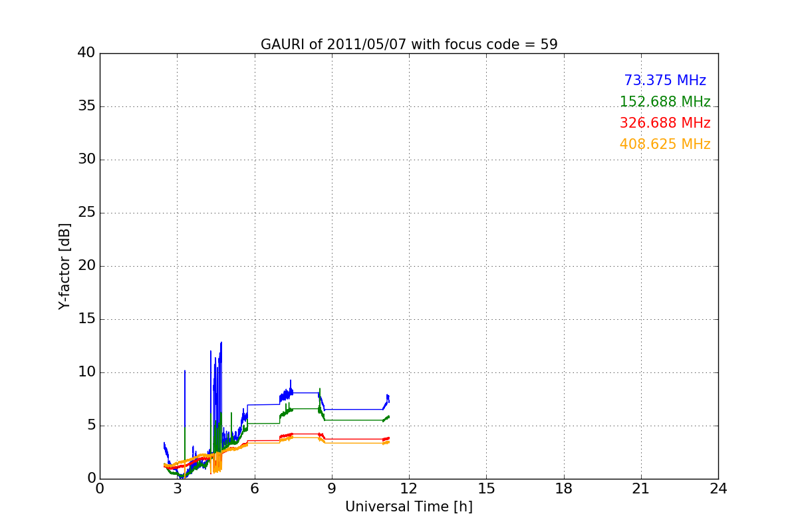Click the x-axis tick label '12'
Image resolution: width=798 pixels, height=532 pixels.
coord(409,489)
